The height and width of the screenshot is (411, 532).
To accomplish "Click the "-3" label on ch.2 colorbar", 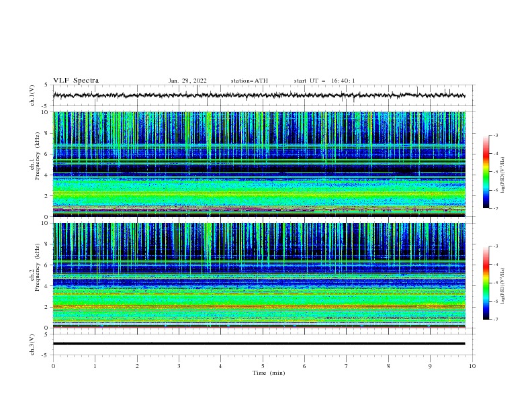I will tap(496, 246).
